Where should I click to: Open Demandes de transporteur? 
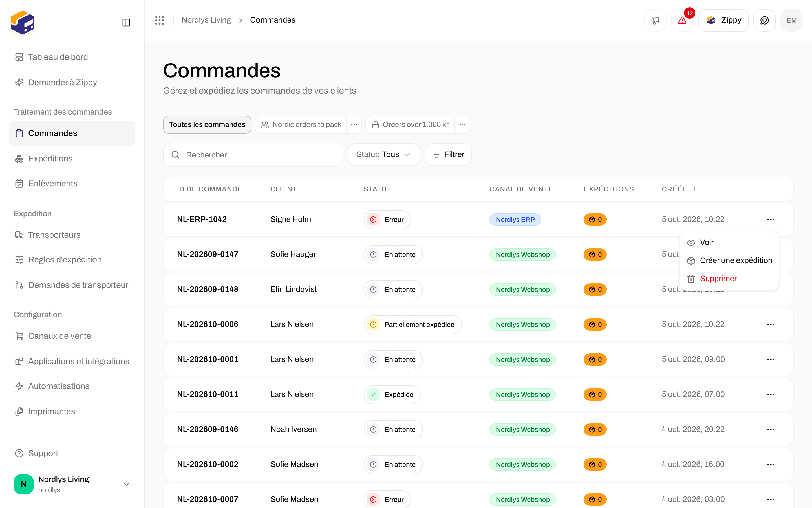point(72,285)
